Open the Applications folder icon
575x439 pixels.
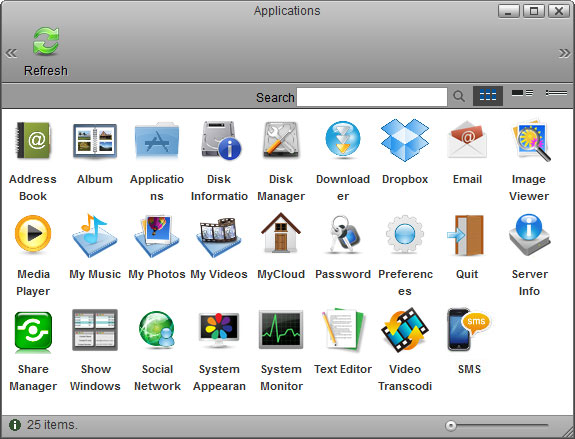(x=157, y=140)
